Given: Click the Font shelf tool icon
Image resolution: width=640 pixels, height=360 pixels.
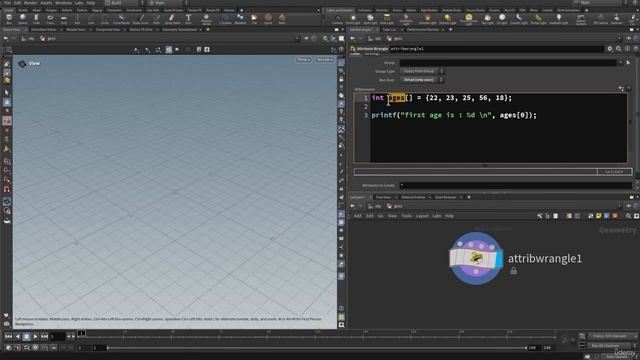Looking at the screenshot, I should pos(188,18).
